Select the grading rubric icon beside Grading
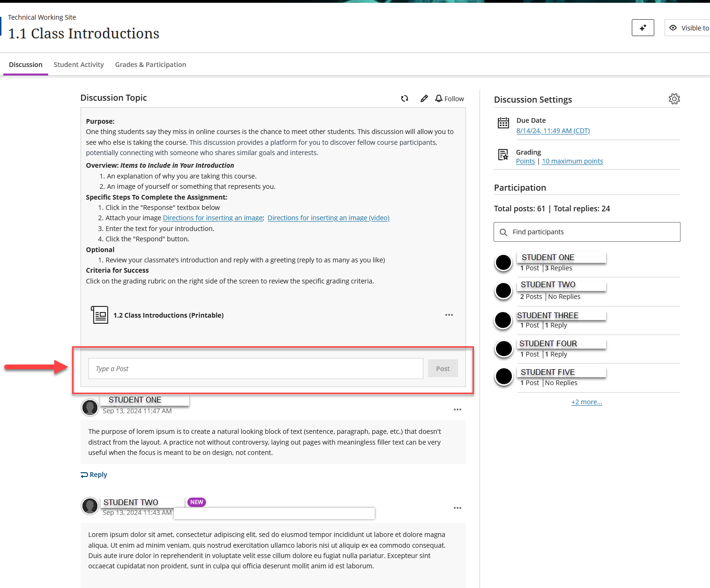 (x=503, y=155)
